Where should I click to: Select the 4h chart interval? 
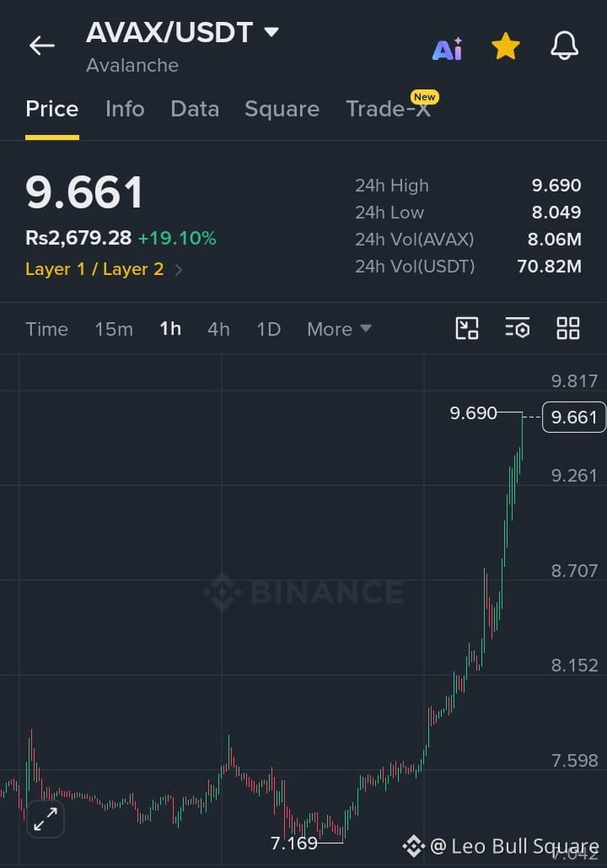click(x=218, y=329)
